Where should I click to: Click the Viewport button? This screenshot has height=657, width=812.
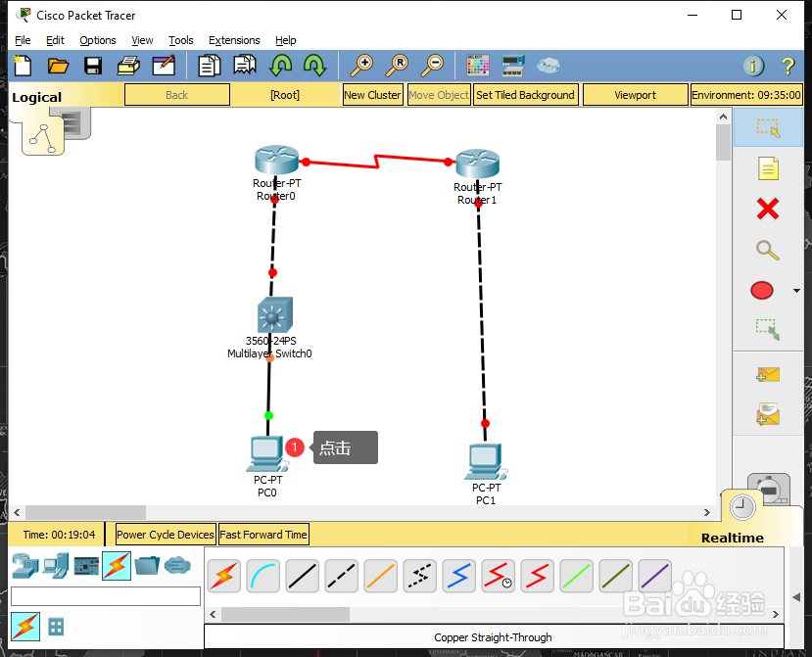pos(636,95)
